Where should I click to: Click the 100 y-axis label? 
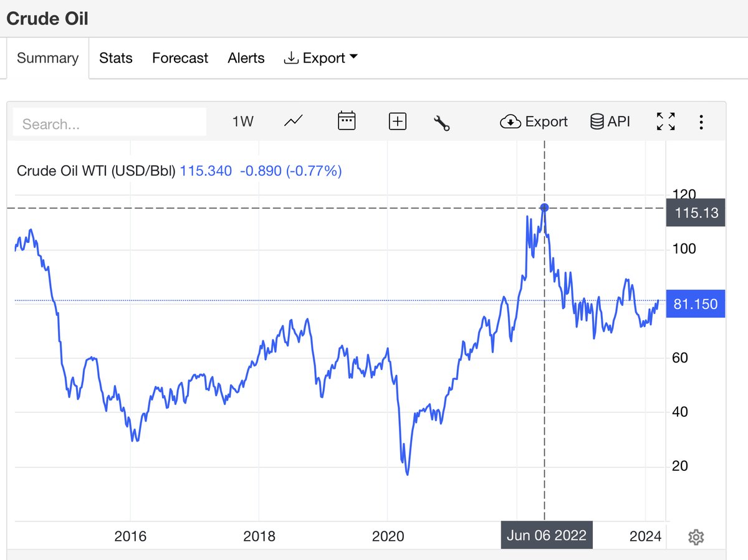pyautogui.click(x=684, y=249)
